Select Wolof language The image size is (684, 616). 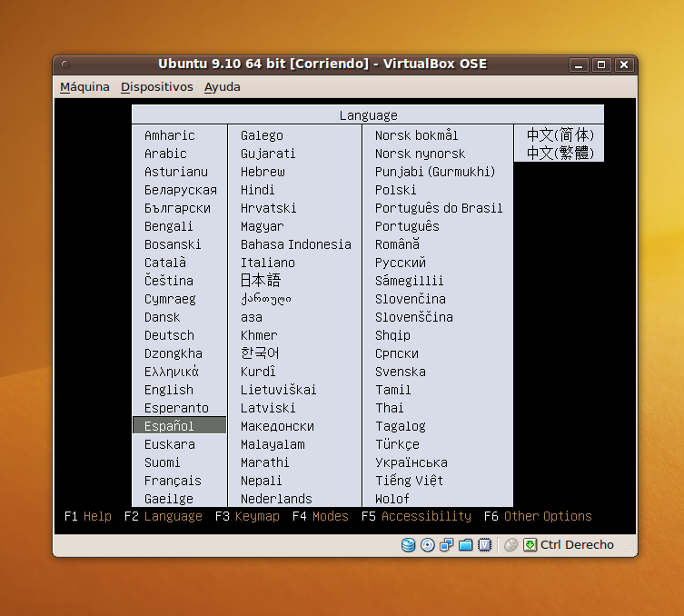(392, 499)
